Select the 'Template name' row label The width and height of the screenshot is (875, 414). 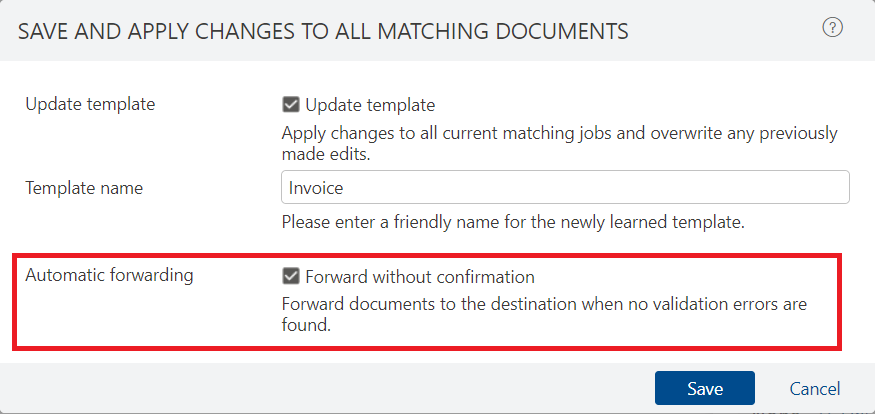[84, 188]
